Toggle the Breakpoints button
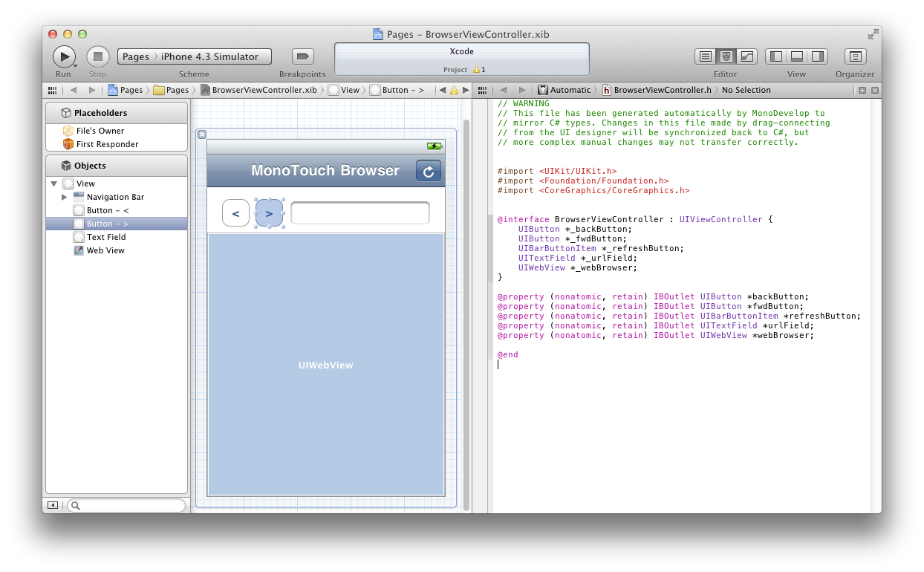The image size is (924, 572). tap(302, 56)
